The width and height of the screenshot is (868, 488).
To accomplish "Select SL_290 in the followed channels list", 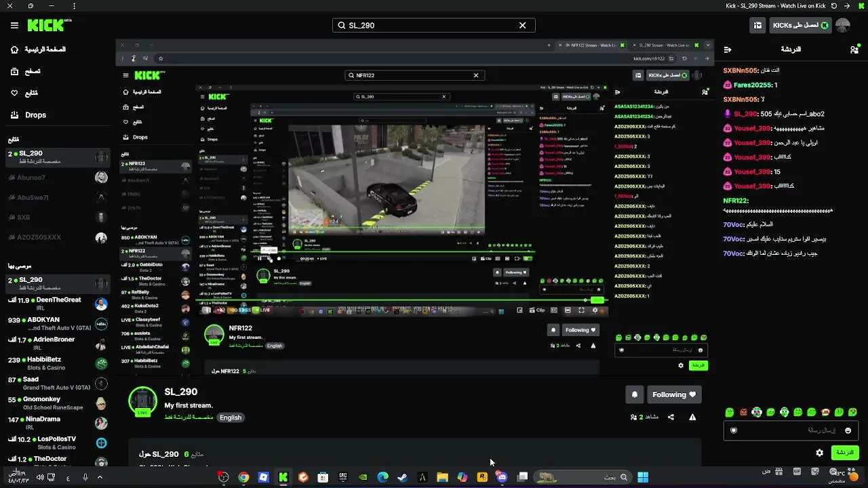I will 58,157.
